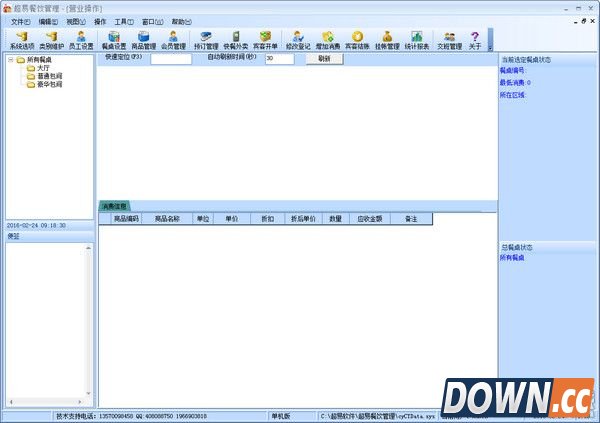Open the 文件 (File) menu
Viewport: 600px width, 423px height.
20,21
